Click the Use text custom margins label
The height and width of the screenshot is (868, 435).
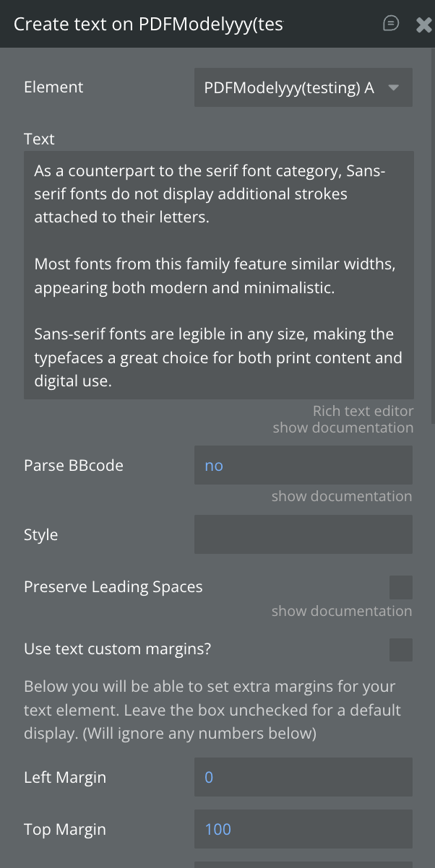(x=117, y=648)
